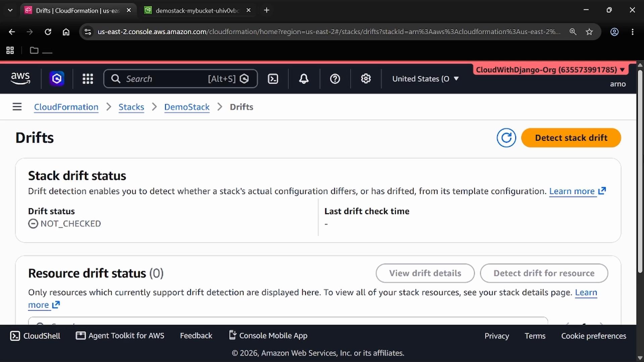Image resolution: width=644 pixels, height=362 pixels.
Task: Expand the United States region selector
Action: (x=425, y=79)
